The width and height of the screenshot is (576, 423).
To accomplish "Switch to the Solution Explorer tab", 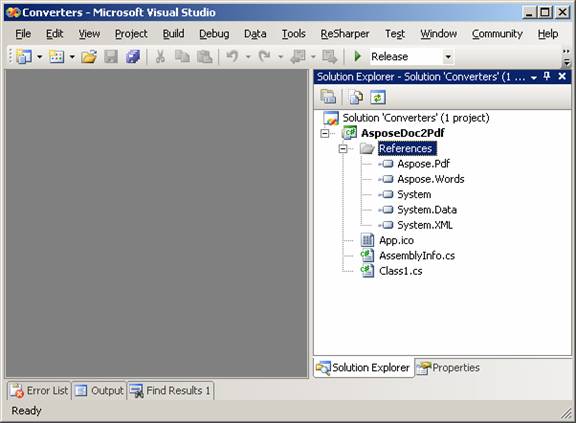I will [364, 367].
